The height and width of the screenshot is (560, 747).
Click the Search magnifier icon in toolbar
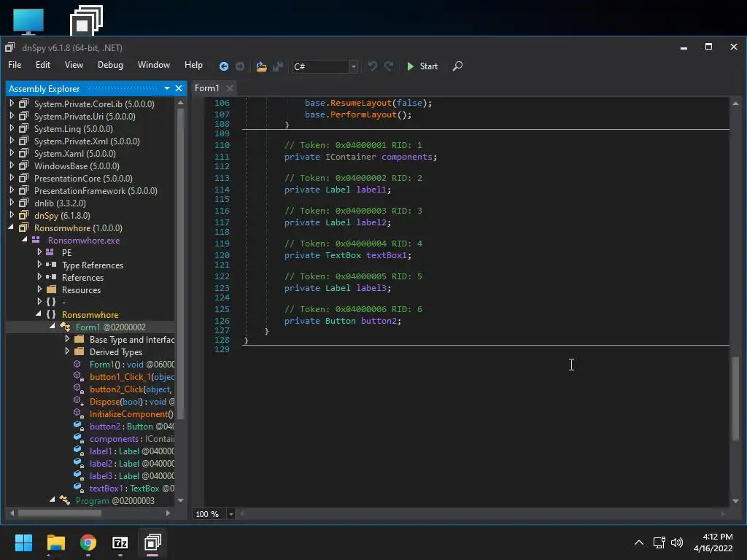pos(457,66)
